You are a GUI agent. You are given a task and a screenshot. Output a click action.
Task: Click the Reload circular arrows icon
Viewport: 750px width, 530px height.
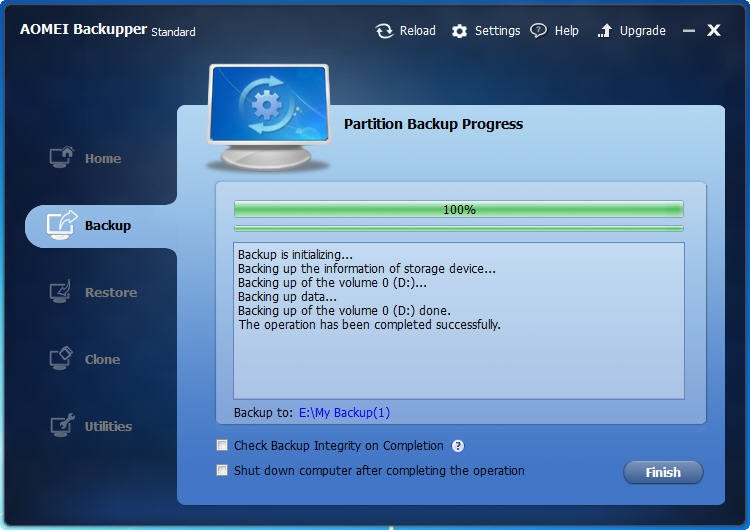click(x=384, y=31)
